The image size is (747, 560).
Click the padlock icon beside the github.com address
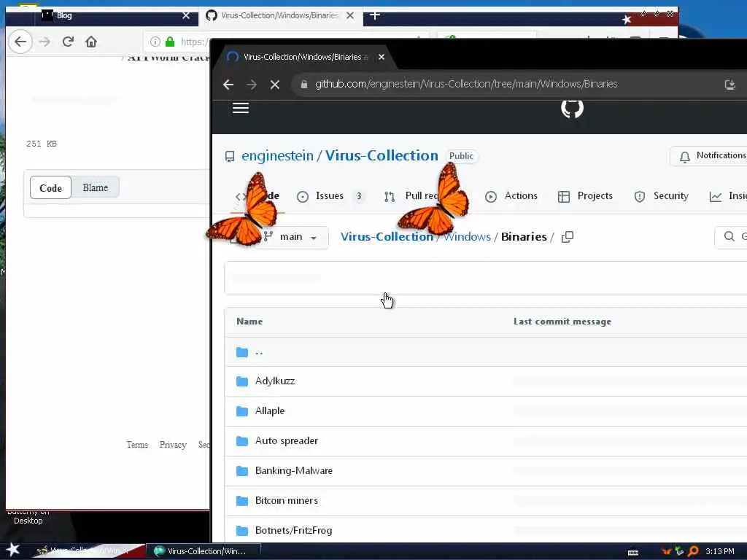point(304,85)
